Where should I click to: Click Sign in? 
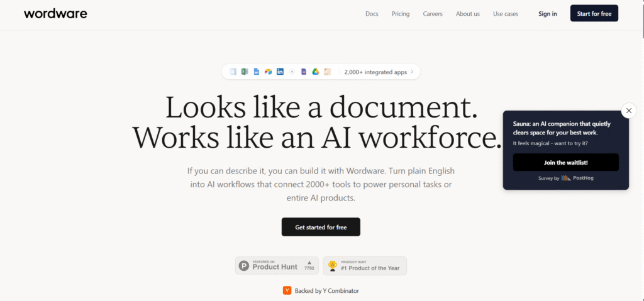[548, 14]
